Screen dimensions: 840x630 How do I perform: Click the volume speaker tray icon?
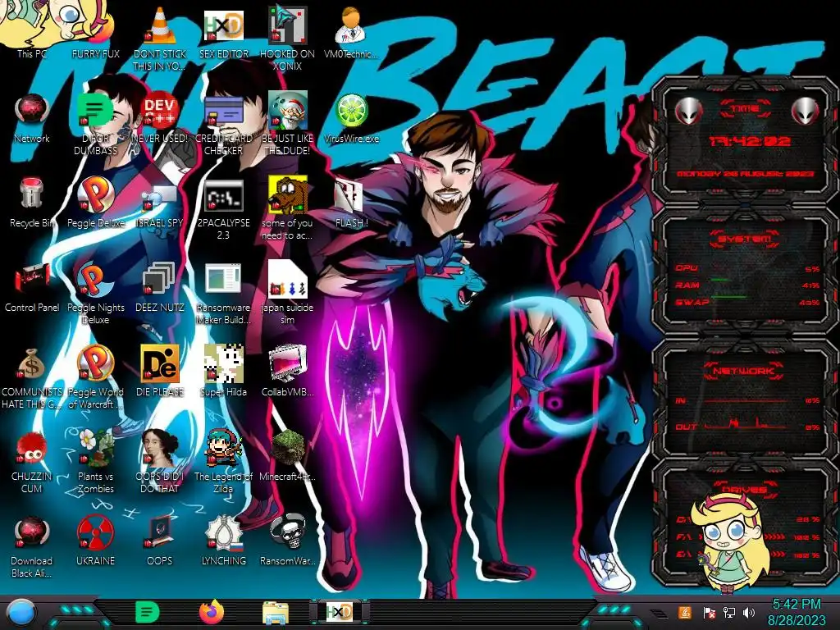coord(749,612)
